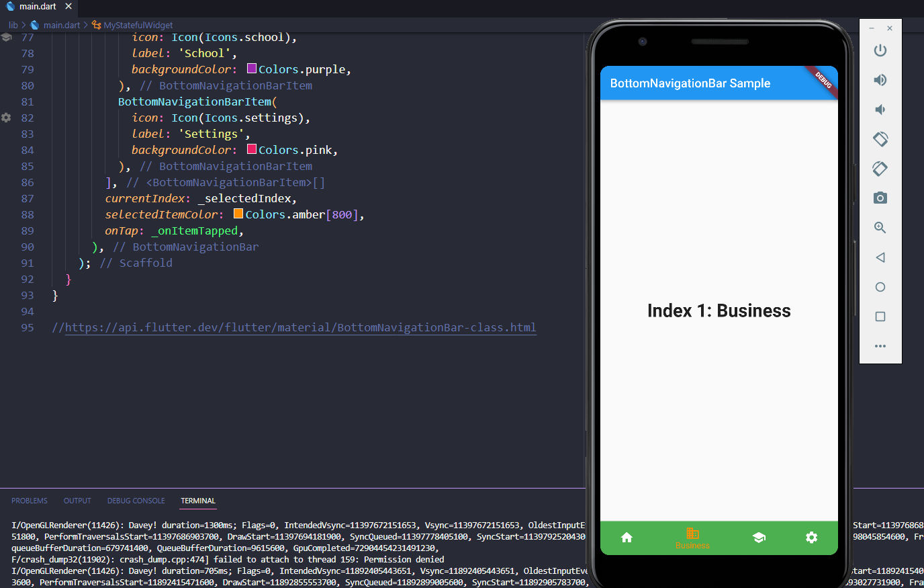This screenshot has width=924, height=588.
Task: Open the MyStatefulWidget breadcrumb dropdown
Action: click(138, 25)
